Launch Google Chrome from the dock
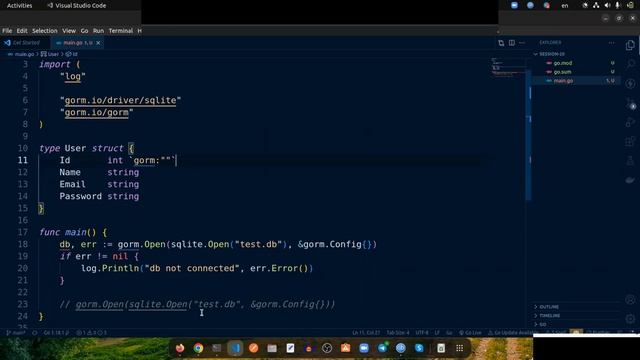 (198, 348)
